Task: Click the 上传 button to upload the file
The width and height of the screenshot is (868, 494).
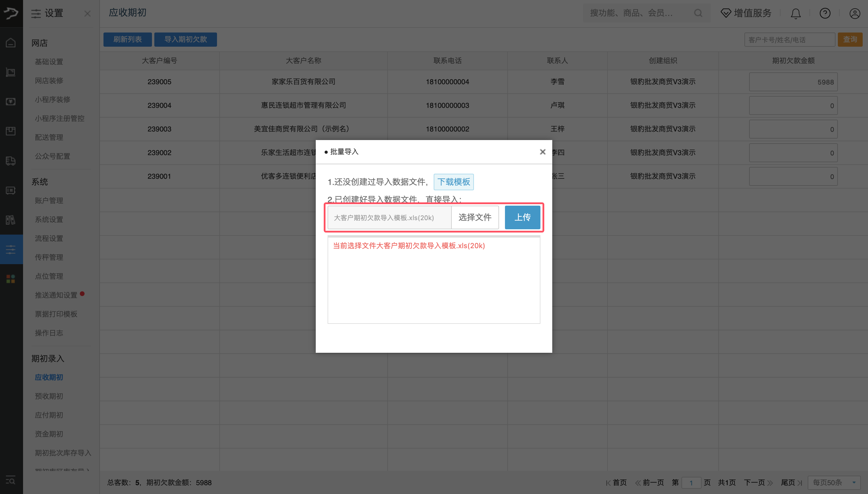Action: coord(522,217)
